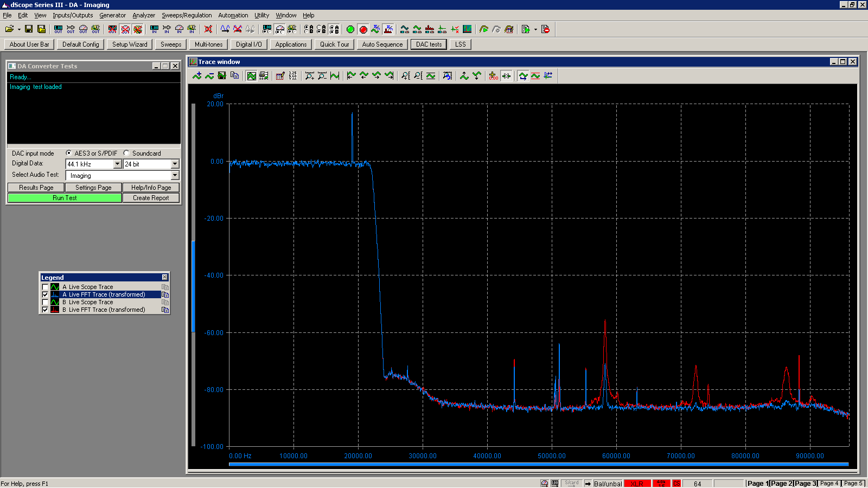Click the DAC tests user bar button

pos(429,44)
